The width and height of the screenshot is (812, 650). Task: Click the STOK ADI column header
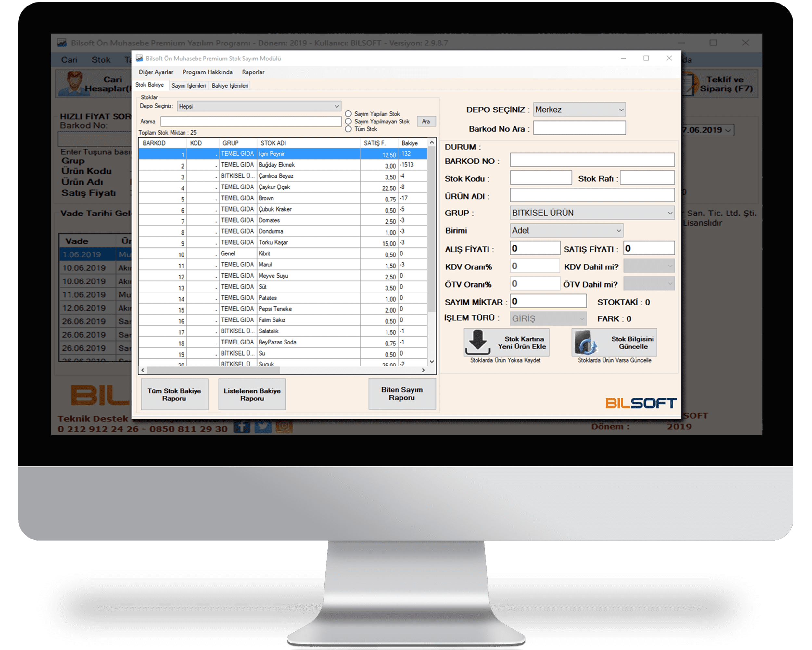(x=308, y=143)
